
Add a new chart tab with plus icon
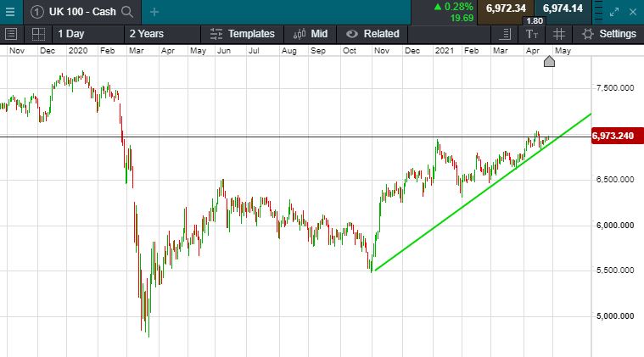[x=154, y=12]
